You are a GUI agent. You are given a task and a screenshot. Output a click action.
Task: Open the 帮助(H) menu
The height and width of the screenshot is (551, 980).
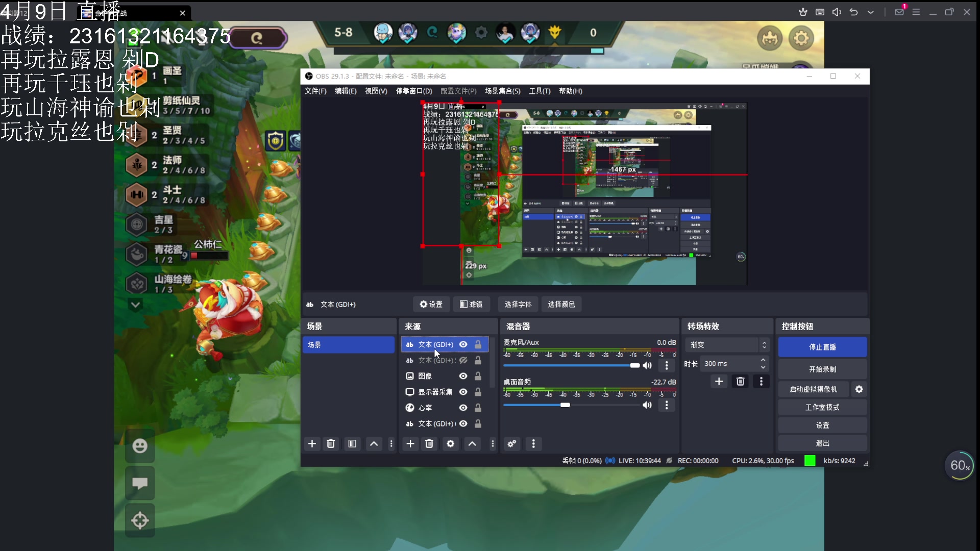pyautogui.click(x=570, y=91)
